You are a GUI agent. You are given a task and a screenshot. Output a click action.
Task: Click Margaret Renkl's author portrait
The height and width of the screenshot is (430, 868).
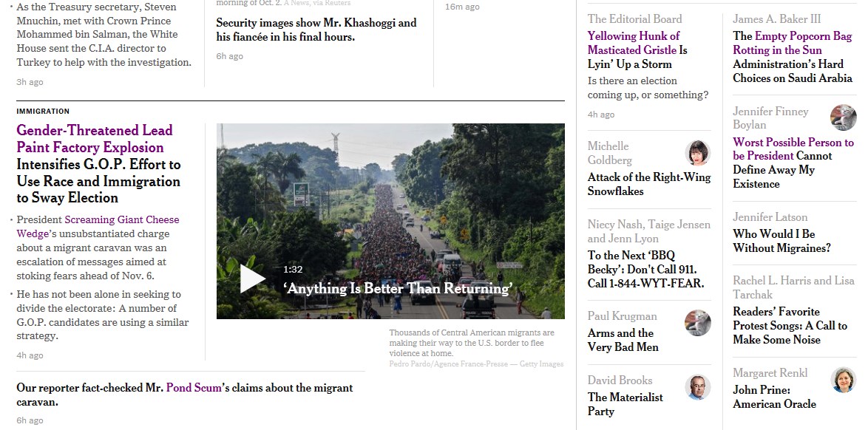tap(843, 380)
